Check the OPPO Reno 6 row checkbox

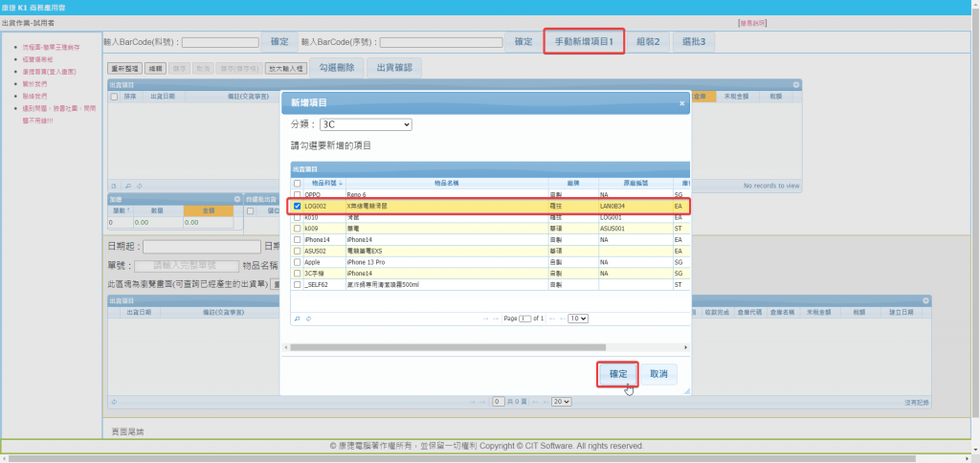(298, 194)
